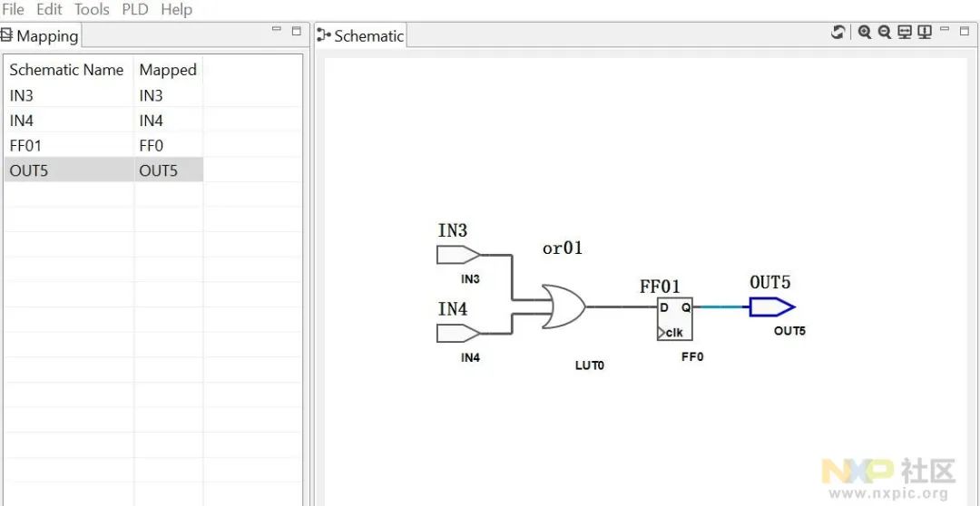Switch to the Mapping tab
Viewport: 980px width, 506px height.
point(40,35)
